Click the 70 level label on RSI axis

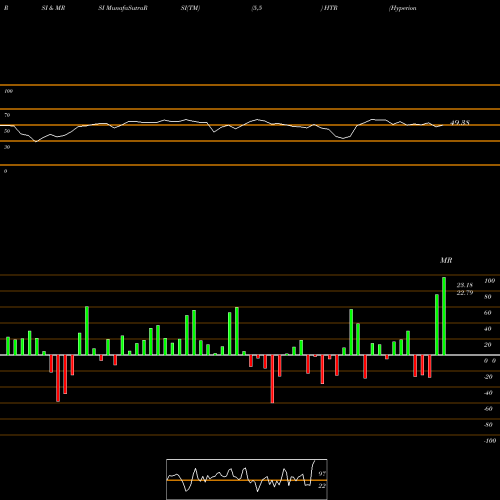[7, 115]
